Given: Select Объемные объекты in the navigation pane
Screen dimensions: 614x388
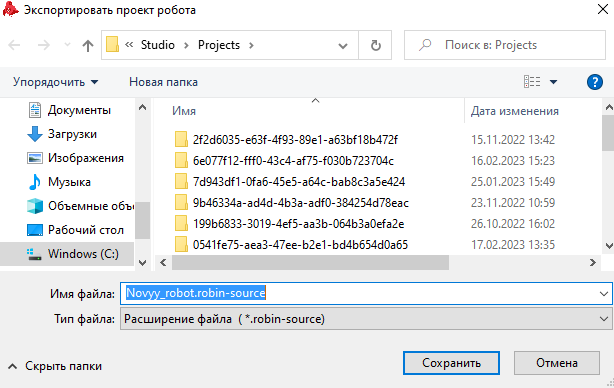Looking at the screenshot, I should click(x=80, y=206).
